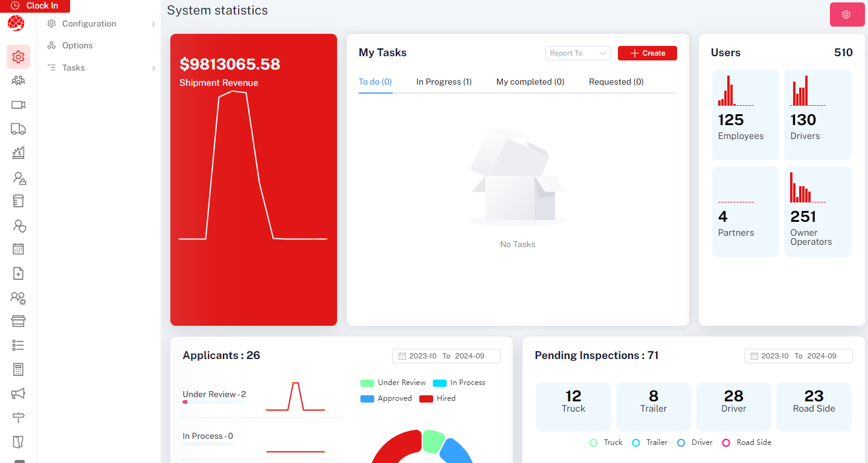Click the Hired red legend swatch
The width and height of the screenshot is (868, 463).
click(426, 399)
